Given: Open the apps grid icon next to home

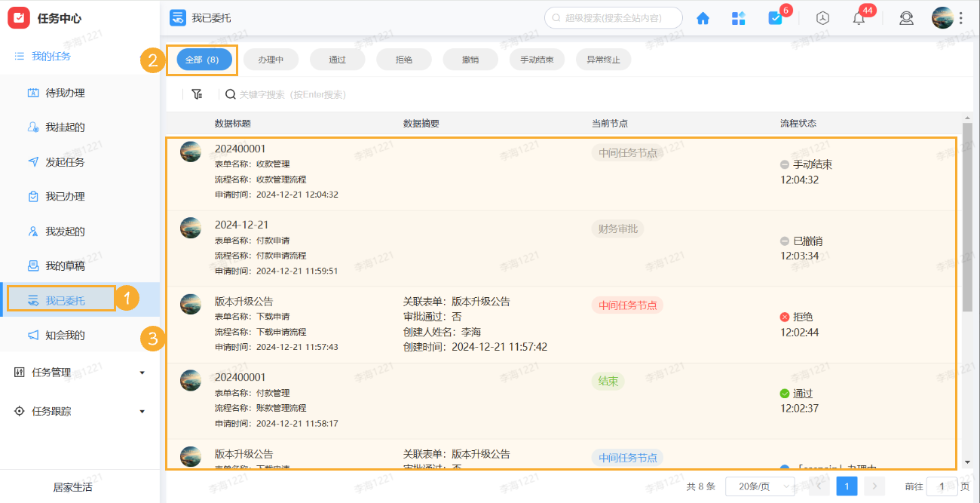Looking at the screenshot, I should pos(738,17).
